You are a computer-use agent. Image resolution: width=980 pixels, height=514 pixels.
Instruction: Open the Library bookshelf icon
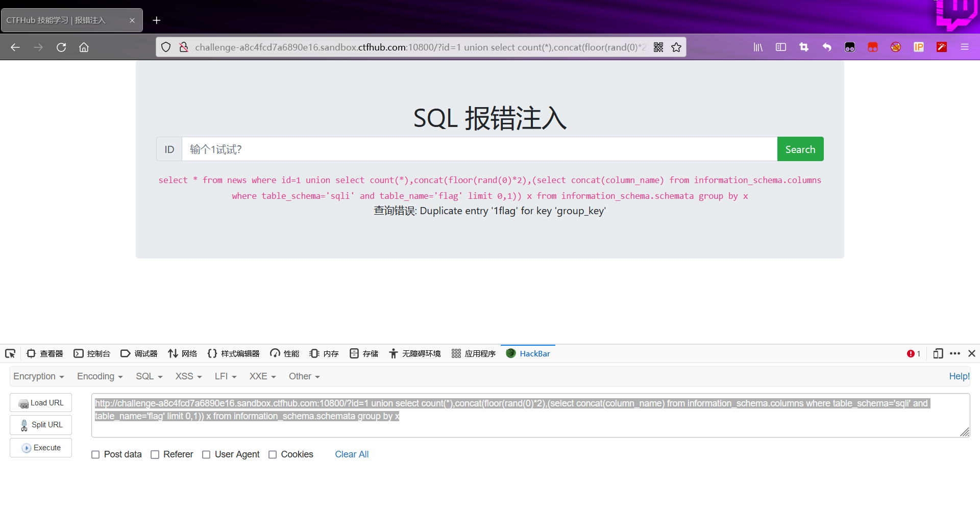coord(758,47)
